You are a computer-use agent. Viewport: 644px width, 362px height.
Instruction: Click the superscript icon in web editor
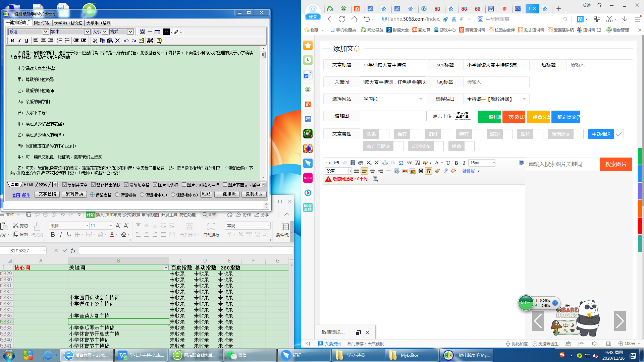coord(377,163)
